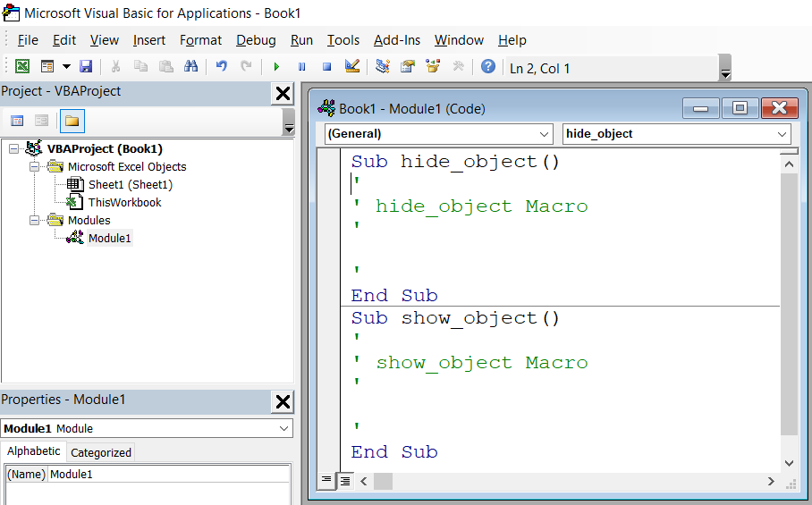Switch to Procedure View at code window bottom
The image size is (812, 505).
pos(327,481)
